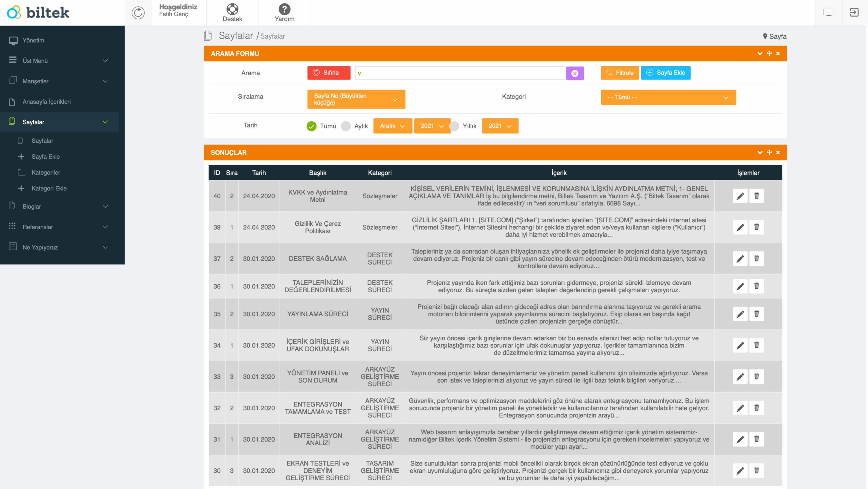
Task: Open the Sıralama sort order dropdown
Action: tap(356, 99)
